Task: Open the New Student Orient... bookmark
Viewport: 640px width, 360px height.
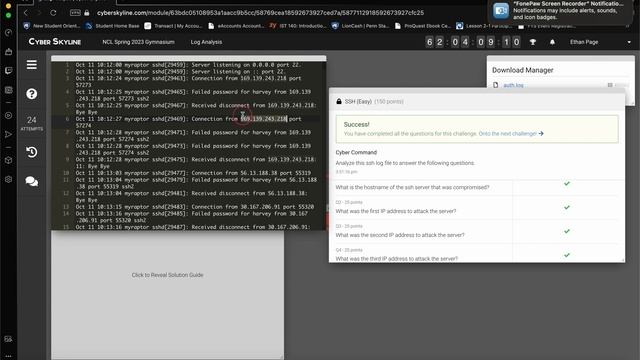Action: 52,26
